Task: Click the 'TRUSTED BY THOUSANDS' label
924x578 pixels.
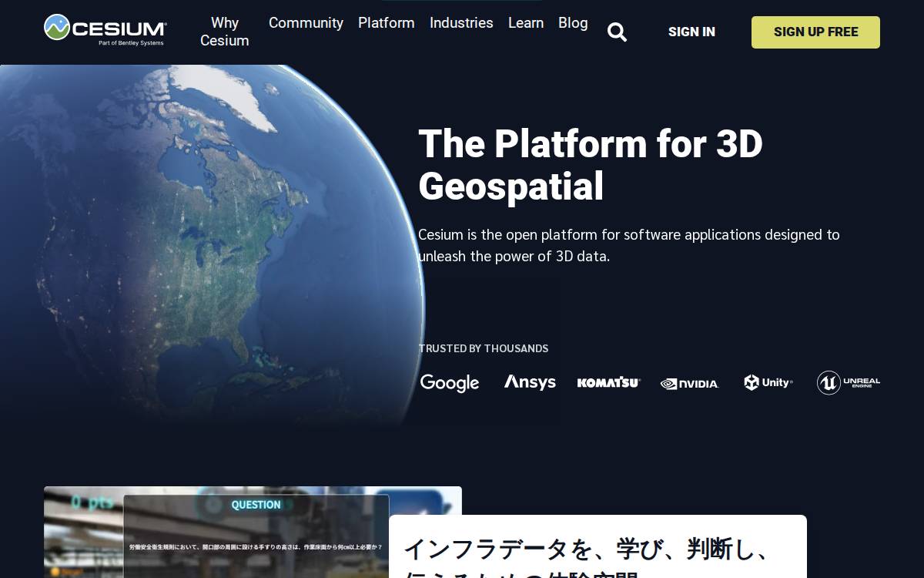Action: point(484,348)
